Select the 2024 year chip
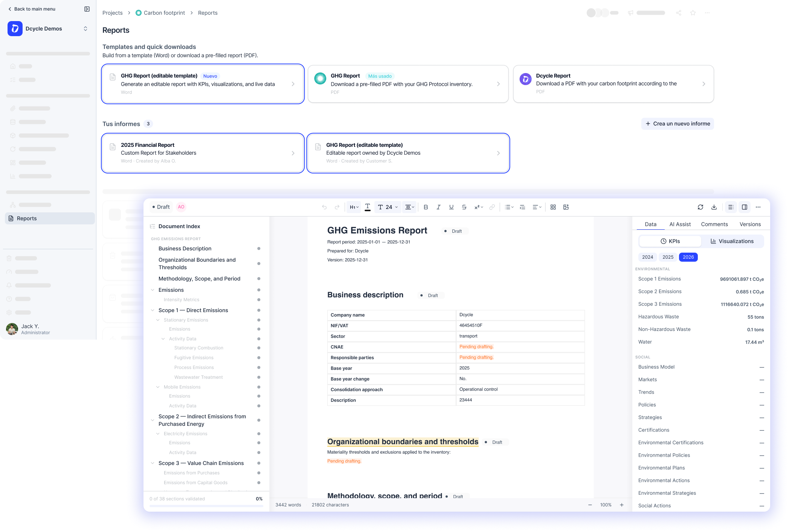789x532 pixels. pos(647,257)
